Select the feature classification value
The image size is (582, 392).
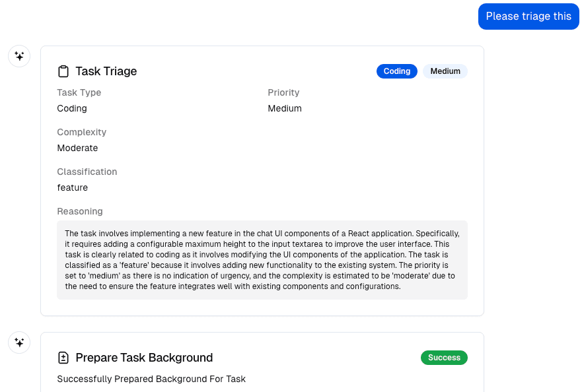pyautogui.click(x=73, y=187)
